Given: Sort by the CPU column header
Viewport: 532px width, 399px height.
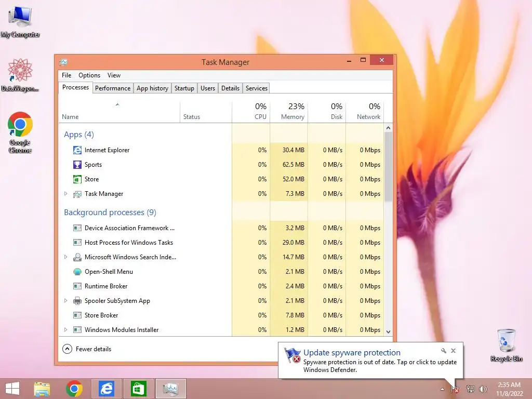Looking at the screenshot, I should pyautogui.click(x=251, y=112).
